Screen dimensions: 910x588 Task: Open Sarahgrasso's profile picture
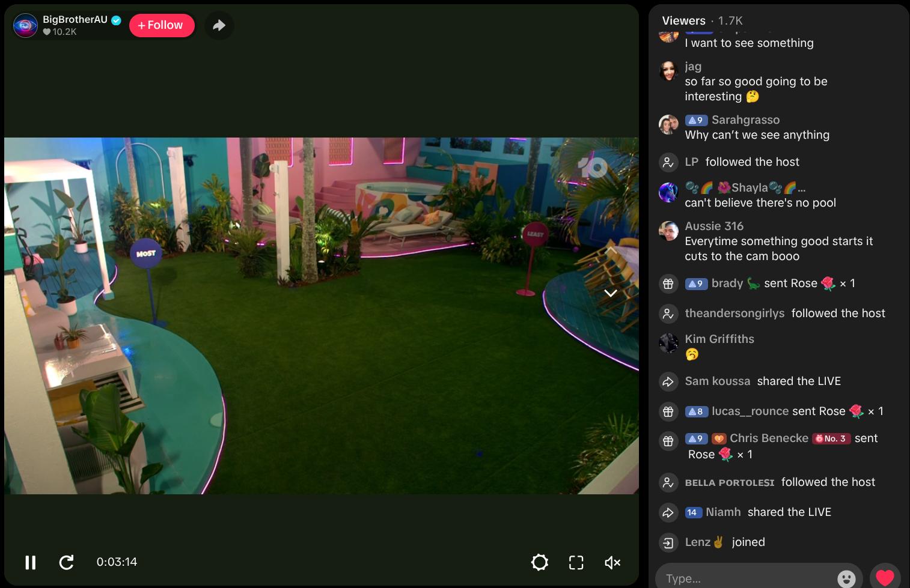[668, 124]
